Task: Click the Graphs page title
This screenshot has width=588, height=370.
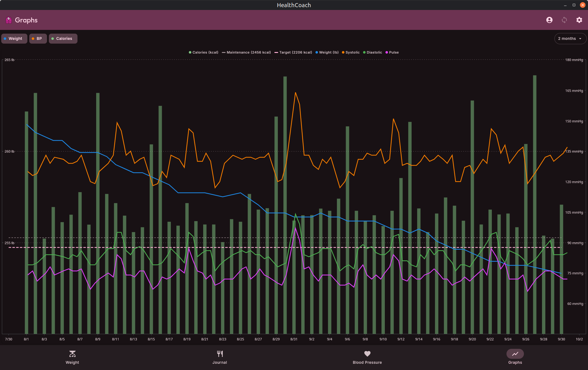Action: [26, 20]
